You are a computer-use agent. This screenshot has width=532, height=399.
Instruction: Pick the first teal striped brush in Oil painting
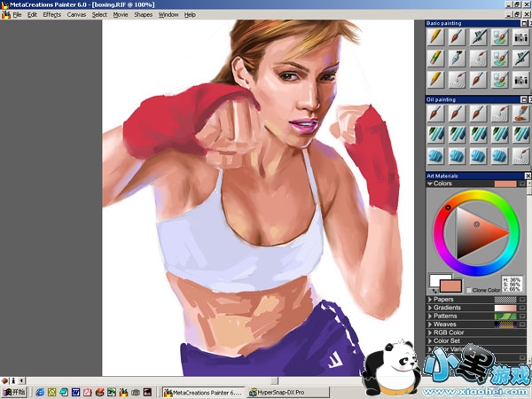[x=435, y=135]
